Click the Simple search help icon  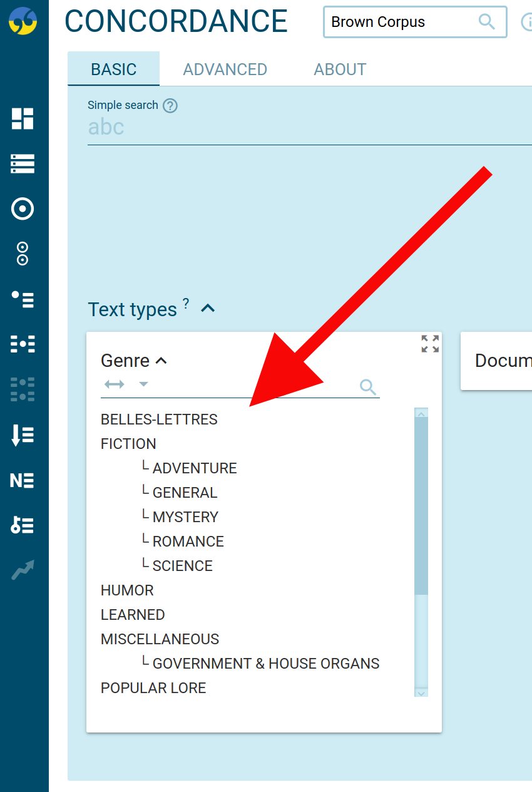[170, 105]
